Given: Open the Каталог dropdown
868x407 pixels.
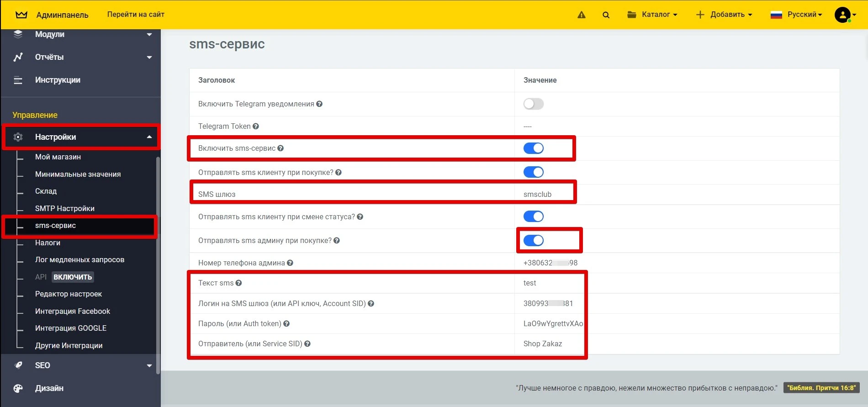Looking at the screenshot, I should tap(652, 15).
